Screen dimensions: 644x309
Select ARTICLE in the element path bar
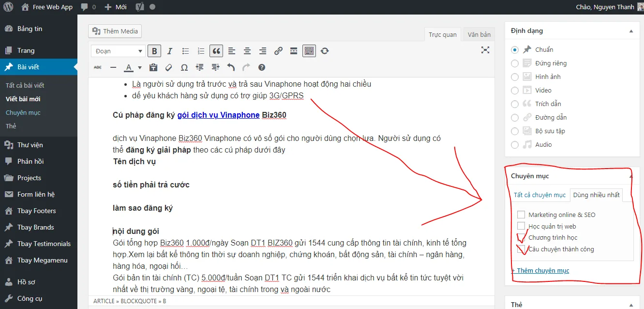(104, 301)
